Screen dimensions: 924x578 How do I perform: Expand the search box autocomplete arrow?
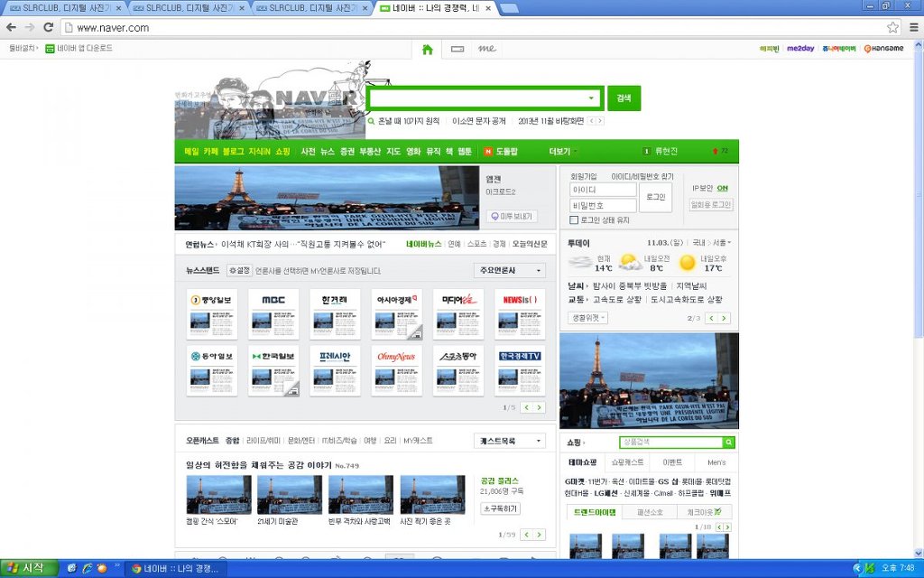591,98
